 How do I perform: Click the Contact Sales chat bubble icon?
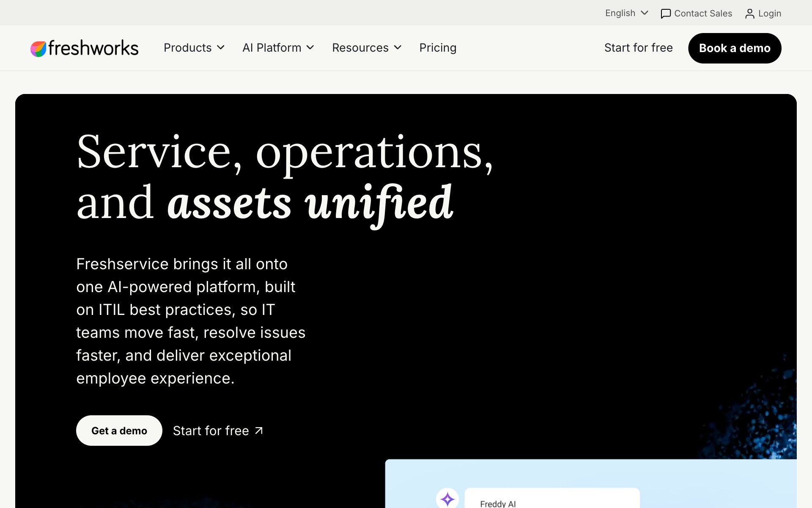tap(666, 14)
